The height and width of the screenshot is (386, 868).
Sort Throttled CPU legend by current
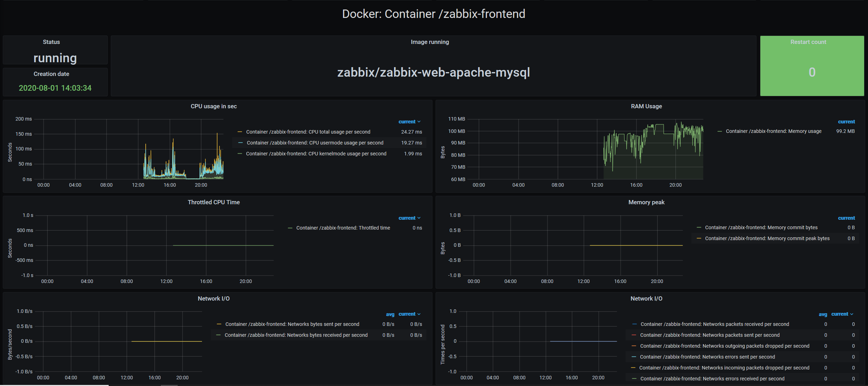pos(407,218)
